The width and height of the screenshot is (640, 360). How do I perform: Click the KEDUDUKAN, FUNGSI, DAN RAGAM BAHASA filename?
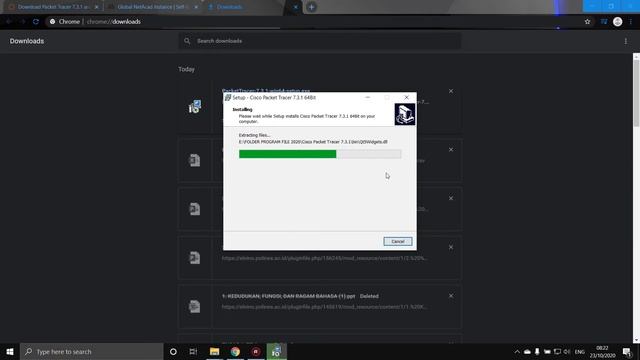(x=288, y=296)
